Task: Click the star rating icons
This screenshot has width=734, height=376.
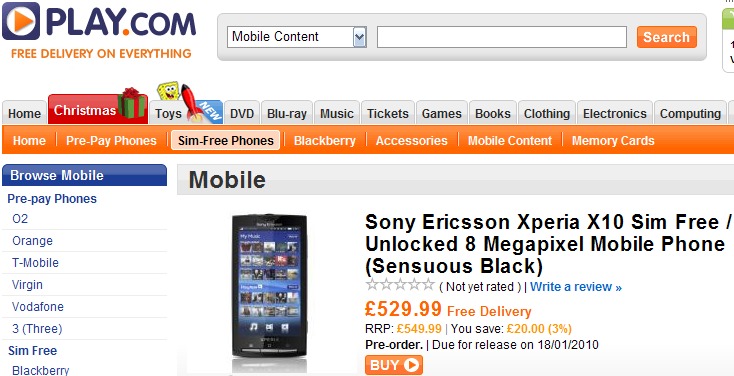Action: coord(400,285)
